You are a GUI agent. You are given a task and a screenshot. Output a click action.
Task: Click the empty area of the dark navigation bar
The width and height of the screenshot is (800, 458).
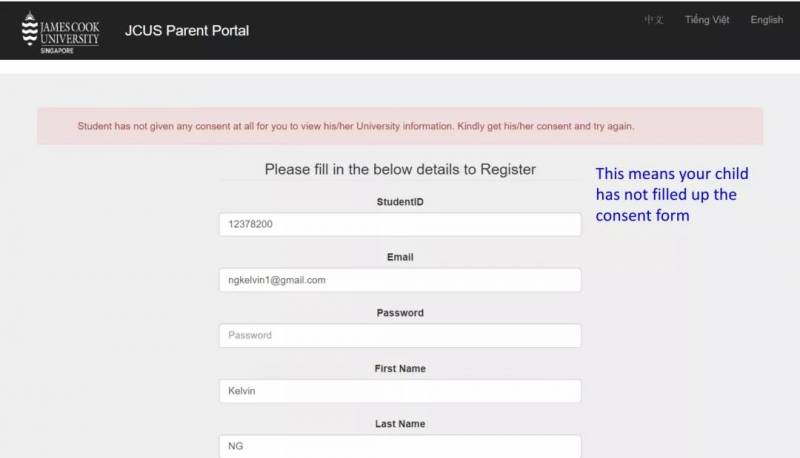pos(450,30)
